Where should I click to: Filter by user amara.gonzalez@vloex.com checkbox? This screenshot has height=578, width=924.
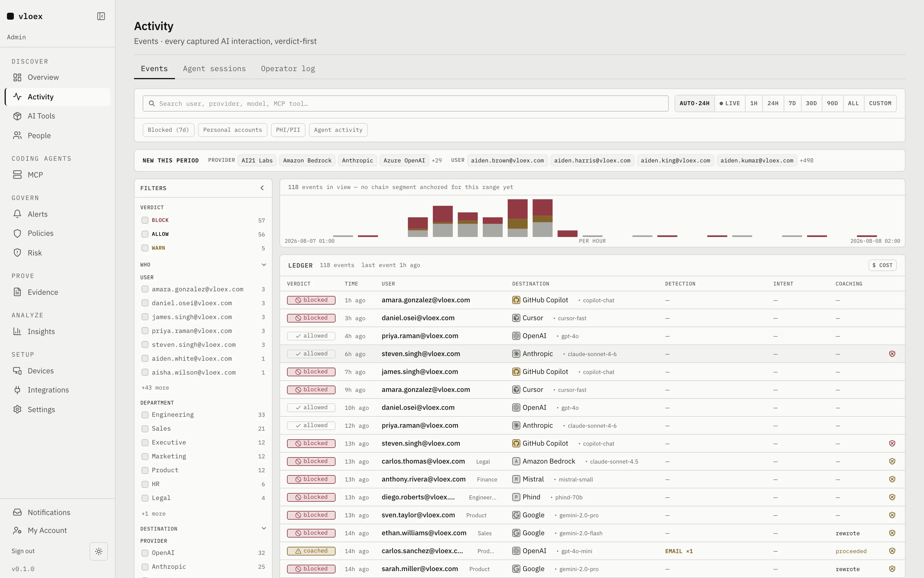145,289
